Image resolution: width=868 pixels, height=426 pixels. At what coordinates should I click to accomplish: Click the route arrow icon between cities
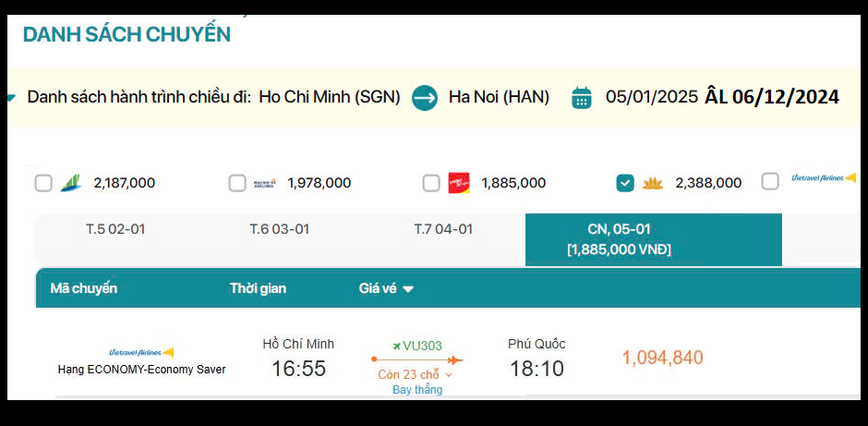(x=425, y=97)
